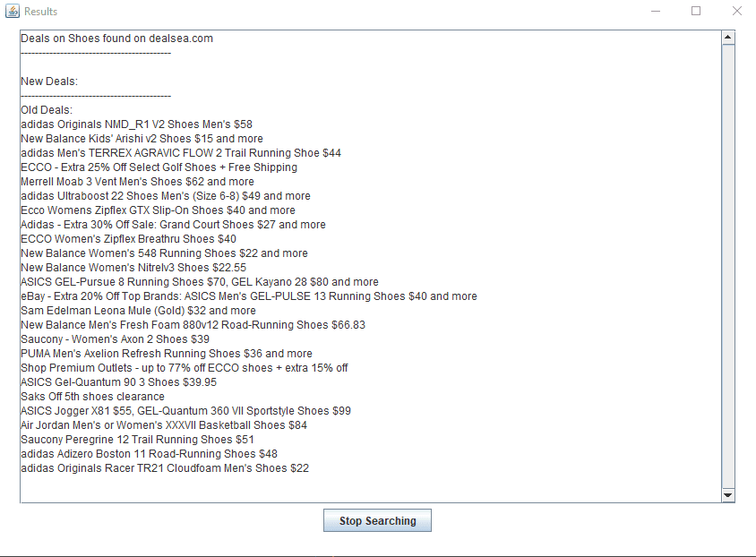The width and height of the screenshot is (756, 557).
Task: Click the vertical scrollbar track
Action: tap(728, 266)
